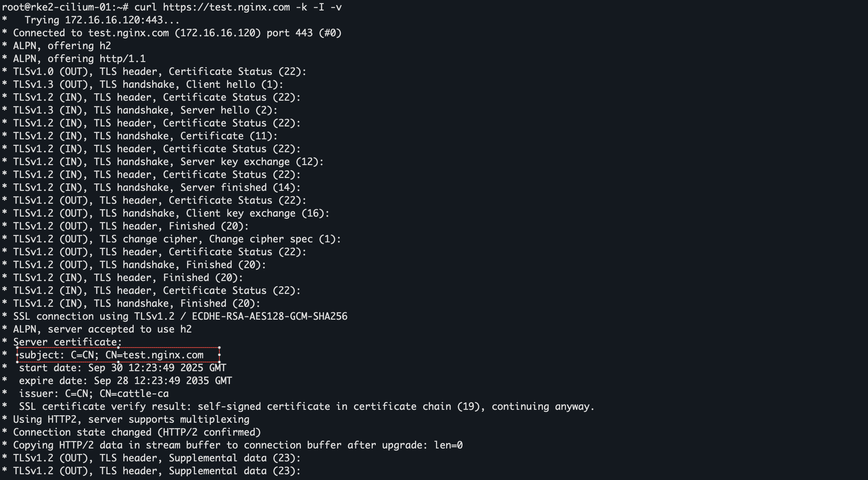
Task: Click the 'Connected to test.nginx.com' line
Action: (x=177, y=33)
